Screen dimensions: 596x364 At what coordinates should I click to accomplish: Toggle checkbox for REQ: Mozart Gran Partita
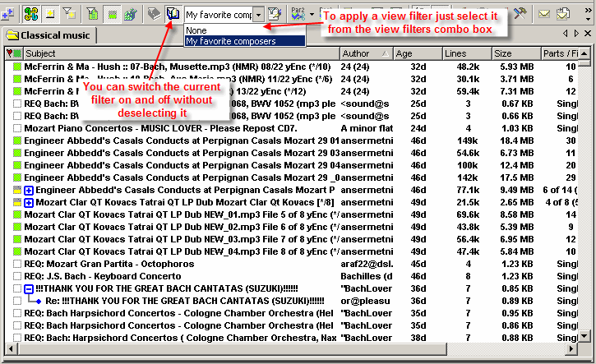[x=17, y=264]
